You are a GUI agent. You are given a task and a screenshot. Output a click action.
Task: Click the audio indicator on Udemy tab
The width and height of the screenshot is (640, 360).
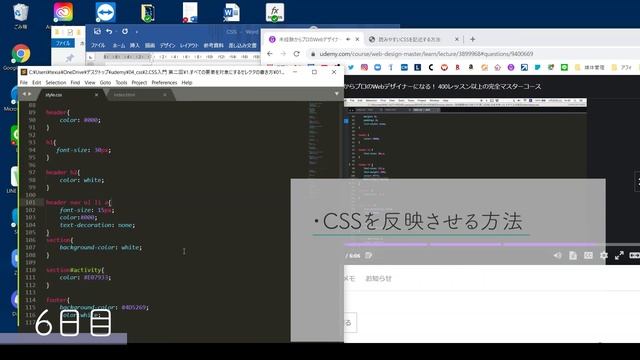[x=348, y=40]
